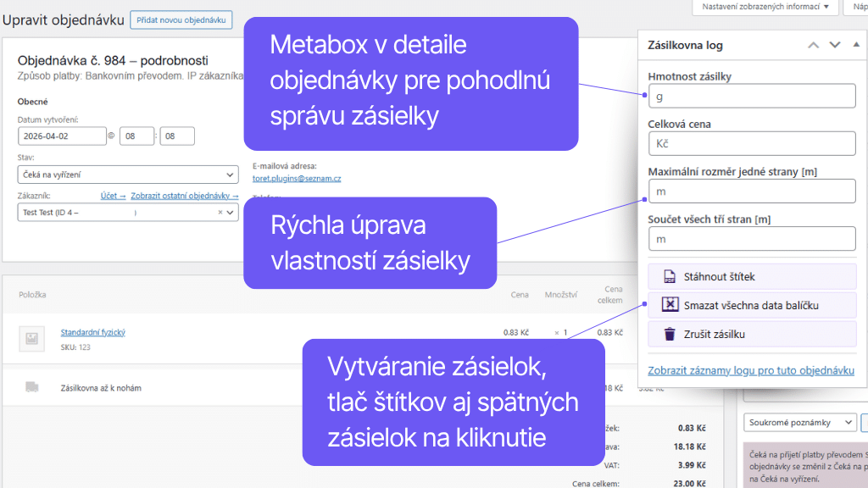Image resolution: width=868 pixels, height=488 pixels.
Task: Open the Účet link
Action: tap(113, 196)
